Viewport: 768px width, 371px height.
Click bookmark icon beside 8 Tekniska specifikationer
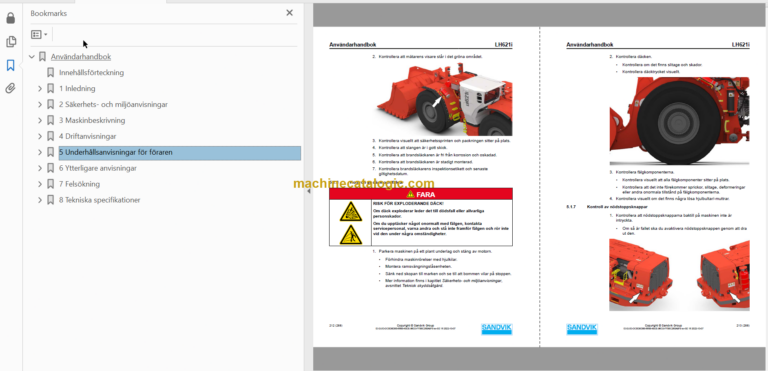[x=50, y=200]
